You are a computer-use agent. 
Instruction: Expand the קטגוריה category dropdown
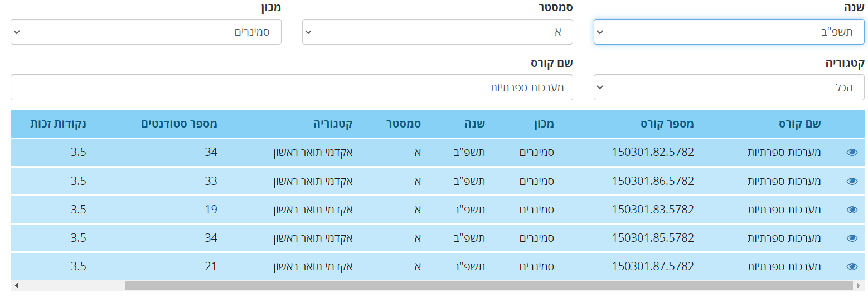coord(730,87)
